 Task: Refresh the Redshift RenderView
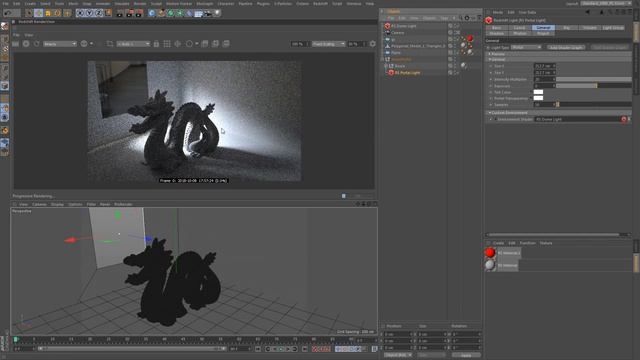pyautogui.click(x=36, y=44)
